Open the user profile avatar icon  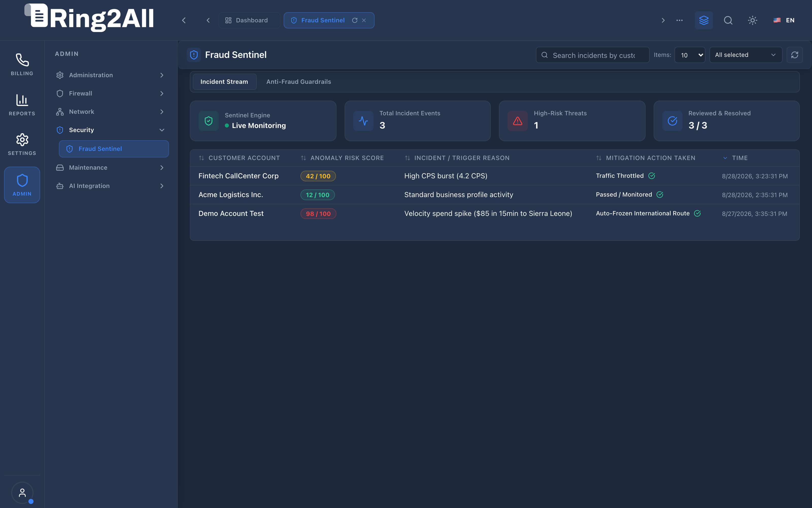coord(22,493)
